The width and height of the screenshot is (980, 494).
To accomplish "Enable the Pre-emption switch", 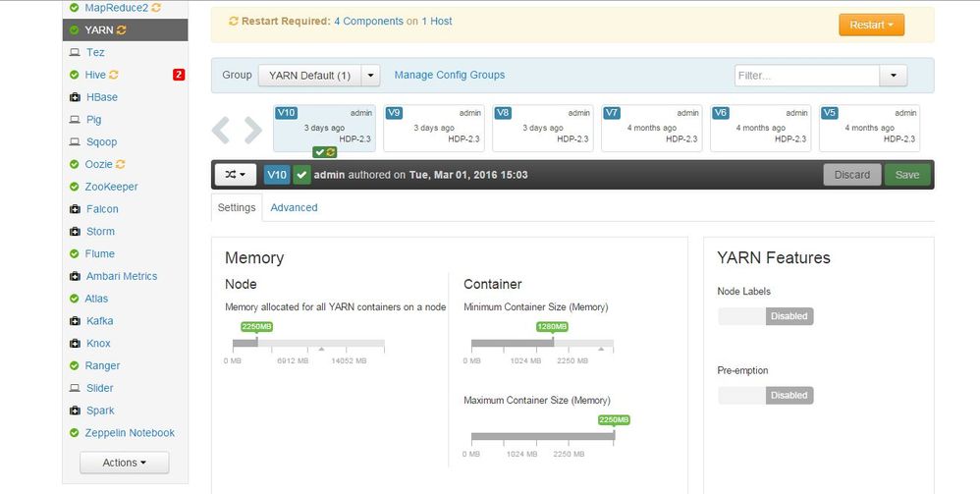I will click(x=766, y=395).
